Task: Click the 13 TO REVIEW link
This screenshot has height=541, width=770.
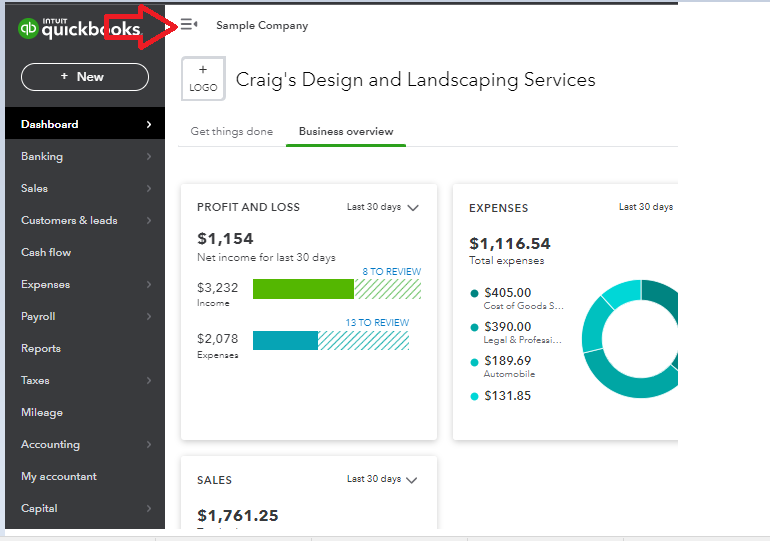Action: [377, 323]
